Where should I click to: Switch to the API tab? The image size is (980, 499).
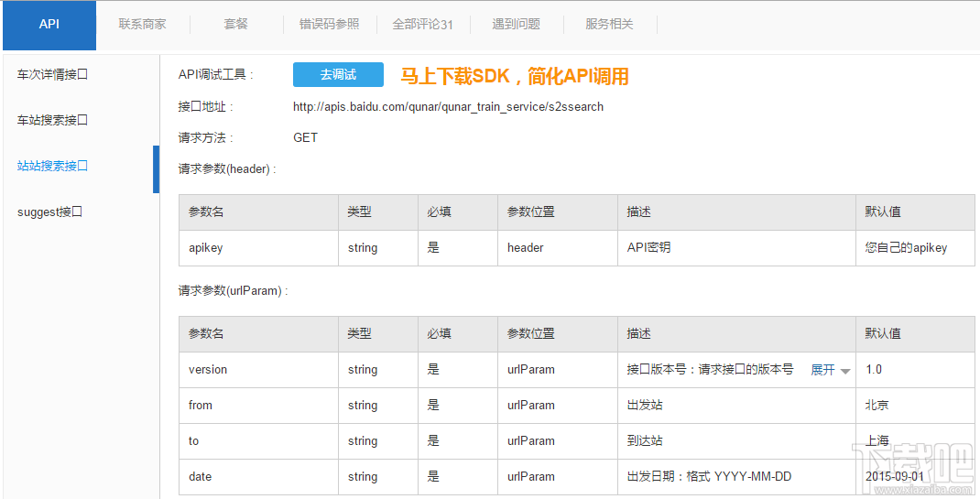pos(49,25)
